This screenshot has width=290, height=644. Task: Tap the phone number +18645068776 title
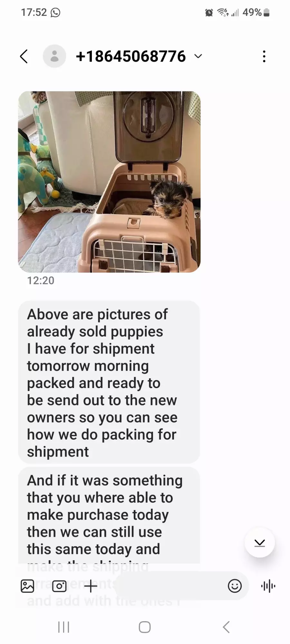(x=131, y=56)
